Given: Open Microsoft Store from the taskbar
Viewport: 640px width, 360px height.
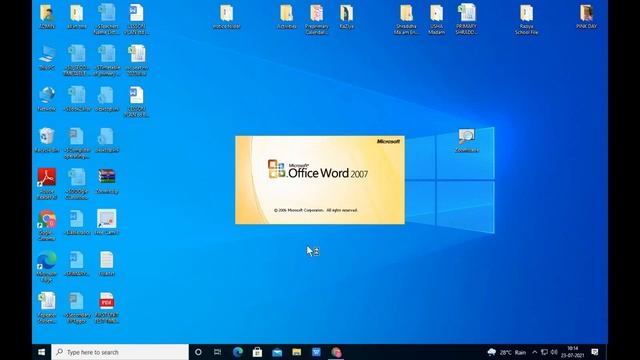Looking at the screenshot, I should click(257, 352).
